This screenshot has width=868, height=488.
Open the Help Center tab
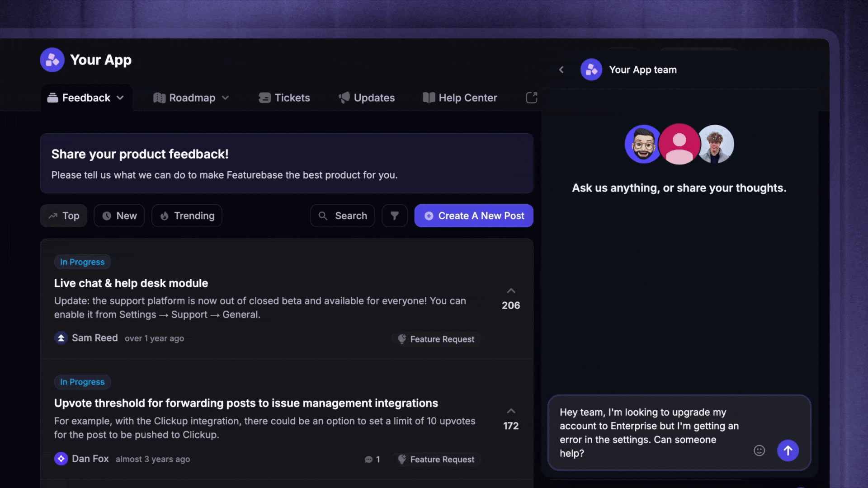(x=460, y=98)
